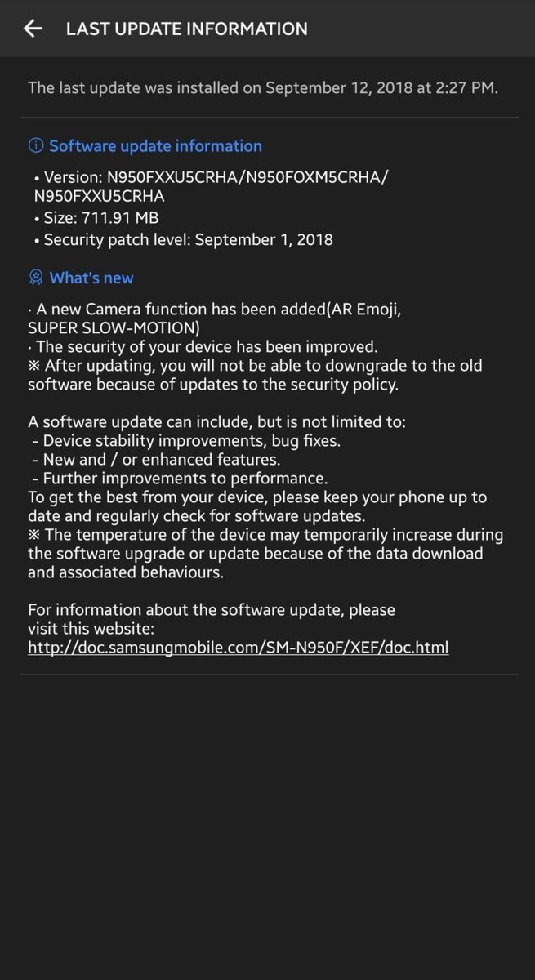This screenshot has height=980, width=535.
Task: Tap the Size 711.91 MB entry
Action: pos(96,218)
